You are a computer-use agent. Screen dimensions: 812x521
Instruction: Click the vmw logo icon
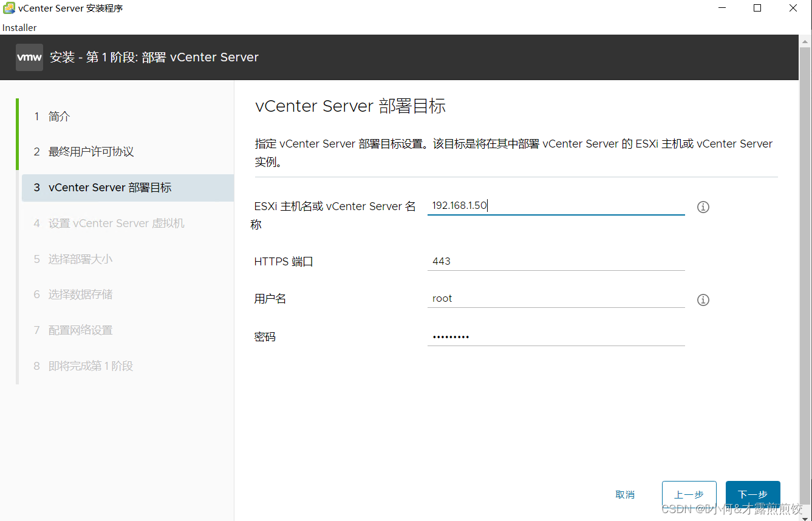29,57
